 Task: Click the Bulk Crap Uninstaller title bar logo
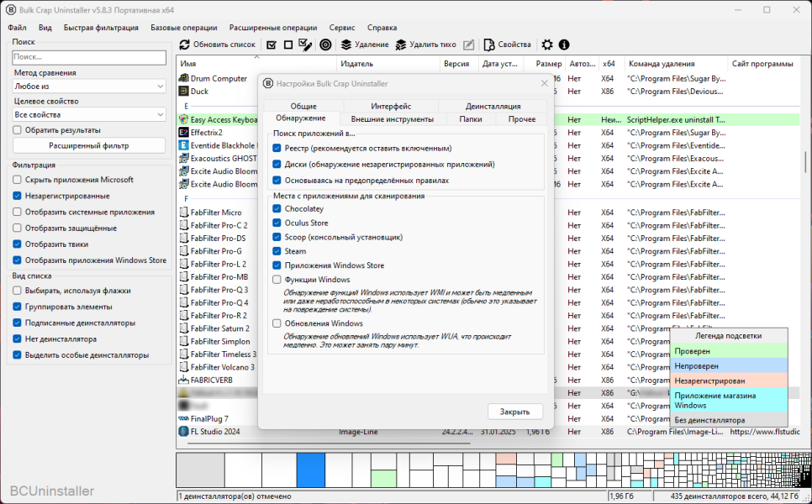point(10,10)
